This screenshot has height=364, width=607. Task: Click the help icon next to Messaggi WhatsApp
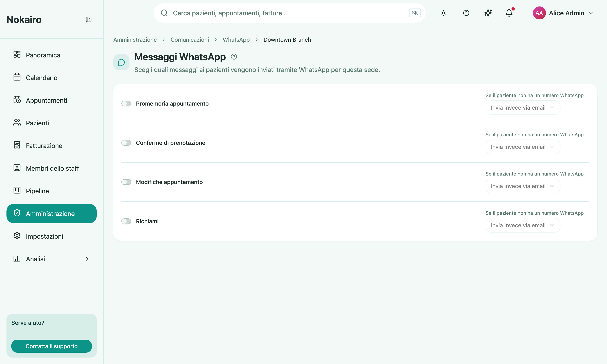click(234, 57)
